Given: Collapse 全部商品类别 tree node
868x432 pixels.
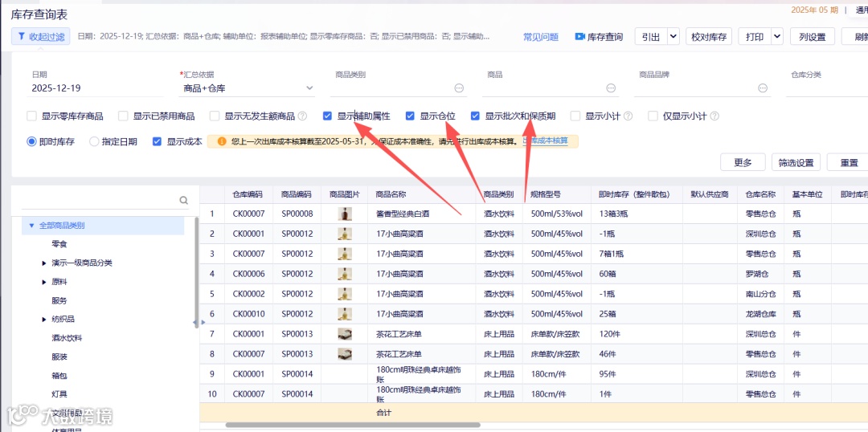Looking at the screenshot, I should point(31,226).
